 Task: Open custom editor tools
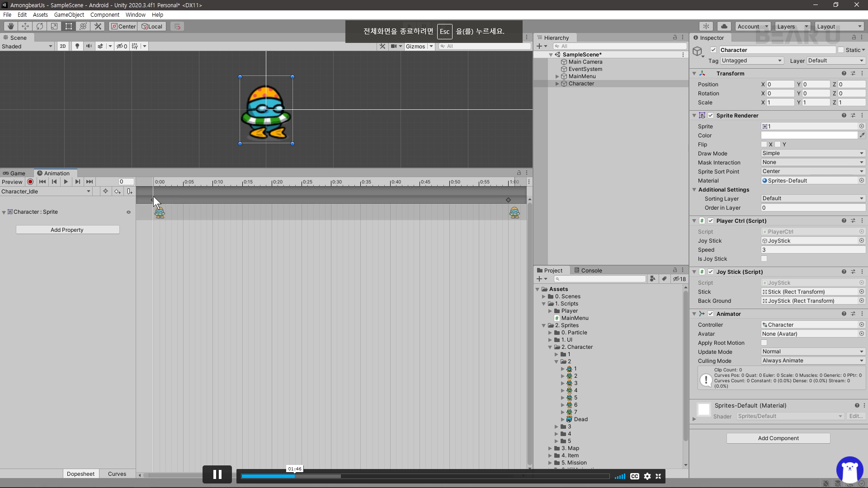click(x=98, y=26)
